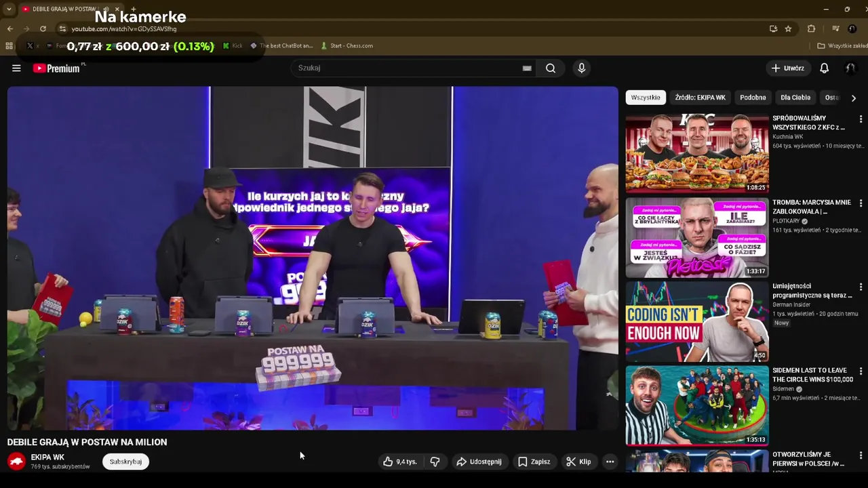The width and height of the screenshot is (868, 488).
Task: Open the Kick bookmark
Action: point(233,46)
